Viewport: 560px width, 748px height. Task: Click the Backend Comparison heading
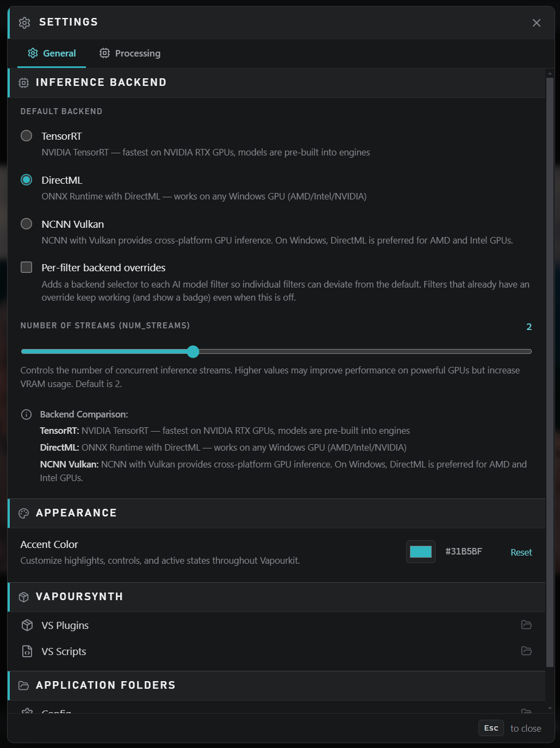pos(84,414)
